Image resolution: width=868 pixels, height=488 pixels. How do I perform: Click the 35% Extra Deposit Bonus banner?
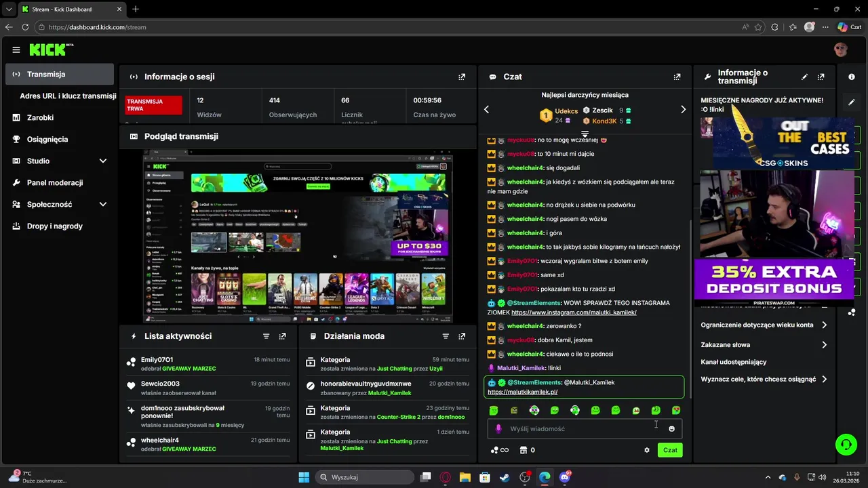[x=773, y=279]
